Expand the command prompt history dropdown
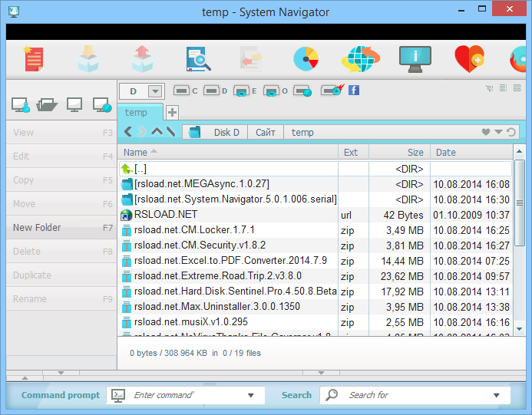 pyautogui.click(x=251, y=395)
